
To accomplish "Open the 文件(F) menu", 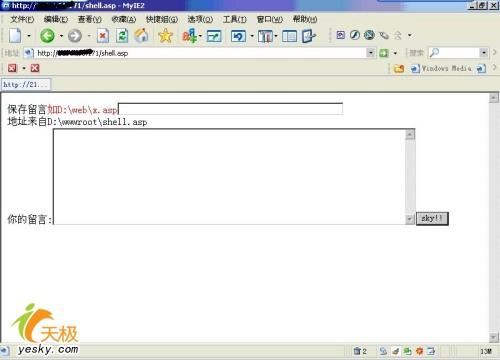I will coord(22,20).
